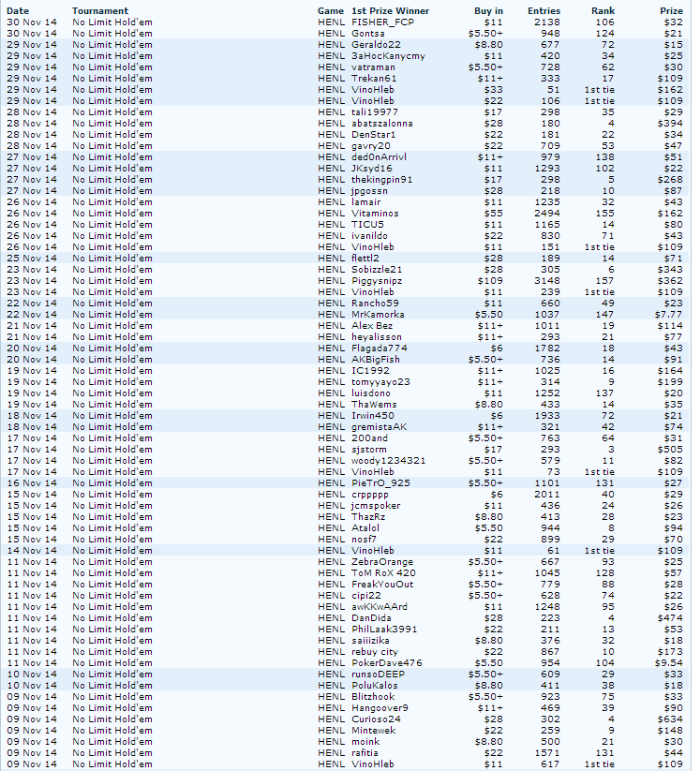This screenshot has height=771, width=700.
Task: Select winner name tali19977
Action: (x=375, y=112)
